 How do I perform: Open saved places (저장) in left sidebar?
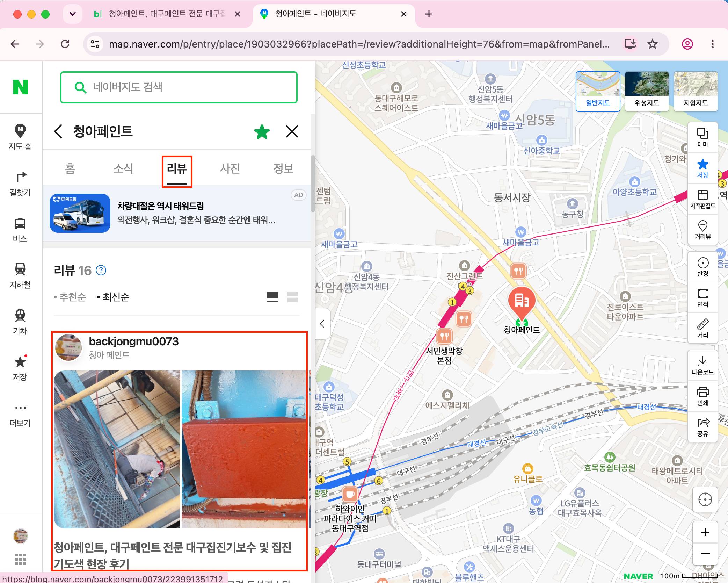(x=20, y=368)
